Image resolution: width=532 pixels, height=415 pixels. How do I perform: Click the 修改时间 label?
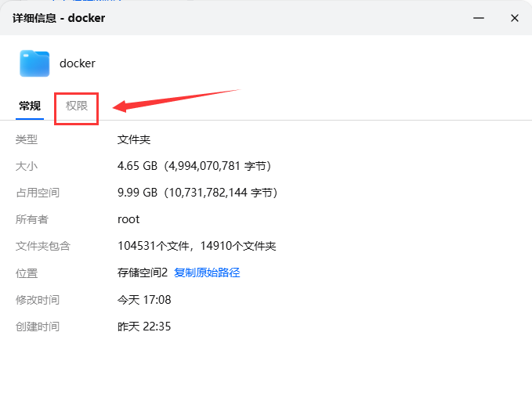(x=38, y=300)
